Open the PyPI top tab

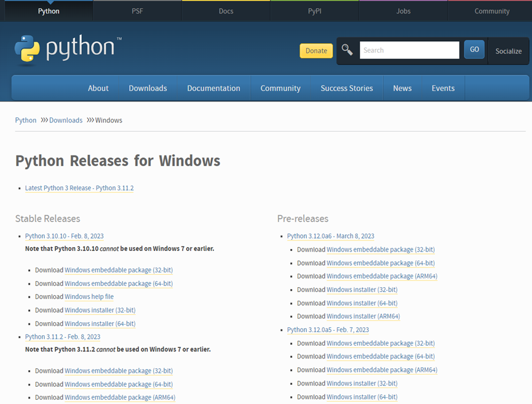point(314,11)
